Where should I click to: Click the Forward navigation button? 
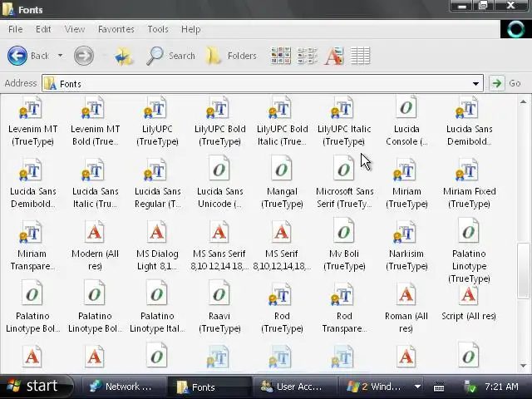[84, 56]
